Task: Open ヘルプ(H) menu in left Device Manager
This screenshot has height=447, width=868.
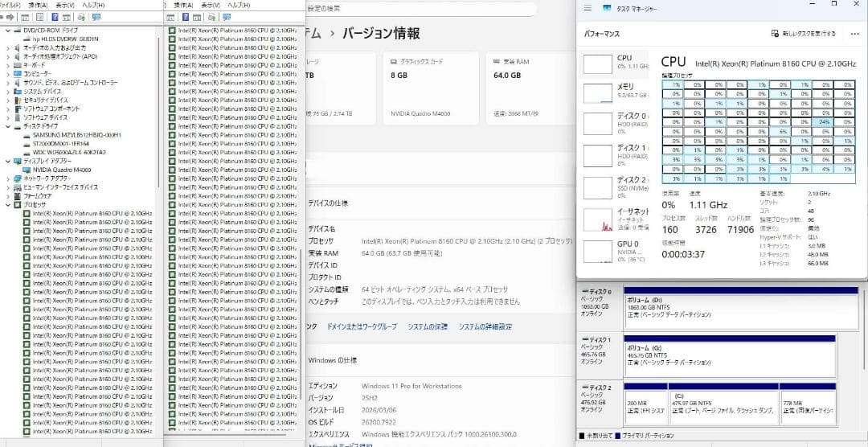Action: click(x=94, y=5)
